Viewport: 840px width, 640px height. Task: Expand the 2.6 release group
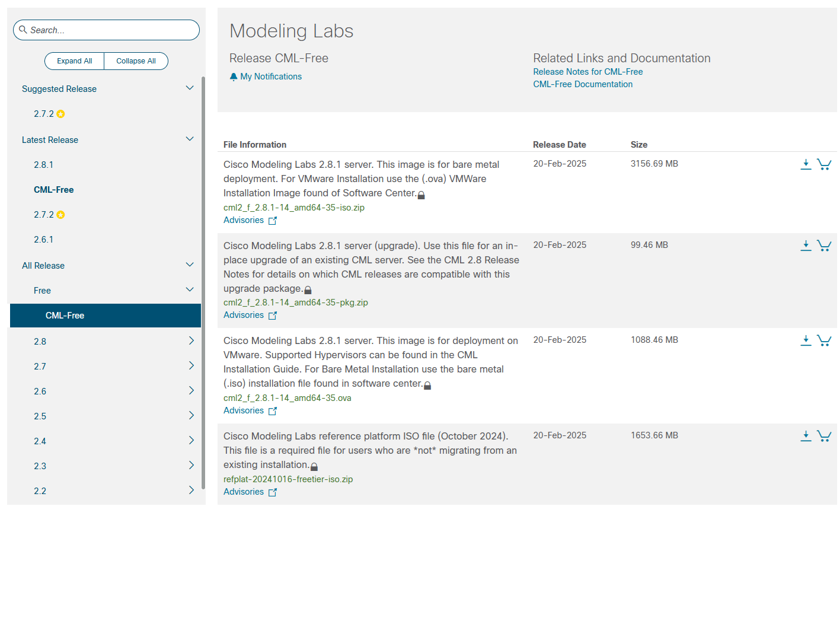click(x=191, y=390)
